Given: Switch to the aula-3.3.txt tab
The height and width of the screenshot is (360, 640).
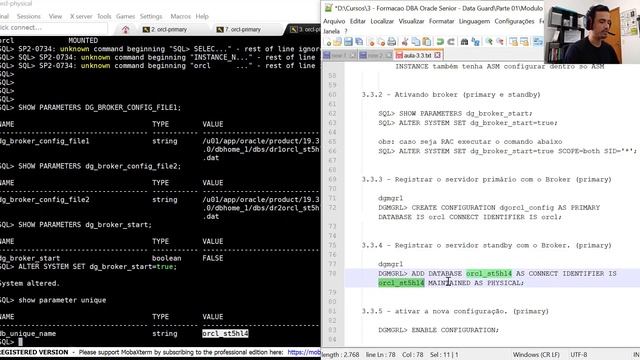Looking at the screenshot, I should [417, 55].
